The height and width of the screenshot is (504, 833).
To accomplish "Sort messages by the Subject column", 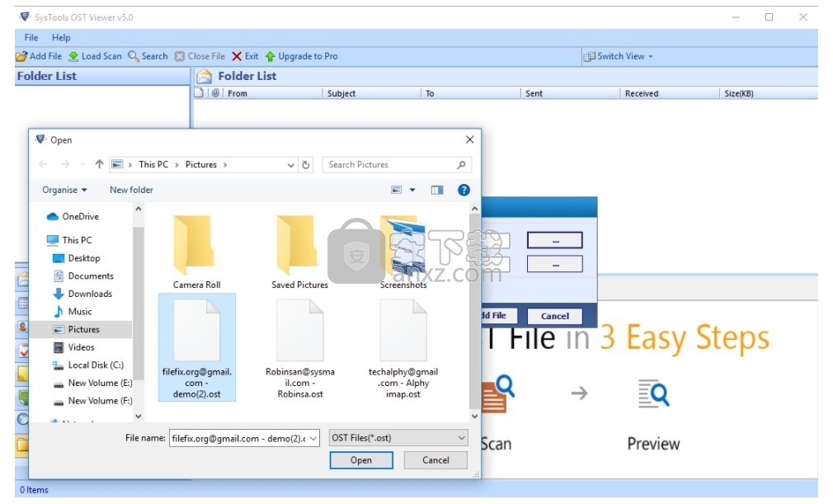I will pyautogui.click(x=371, y=93).
